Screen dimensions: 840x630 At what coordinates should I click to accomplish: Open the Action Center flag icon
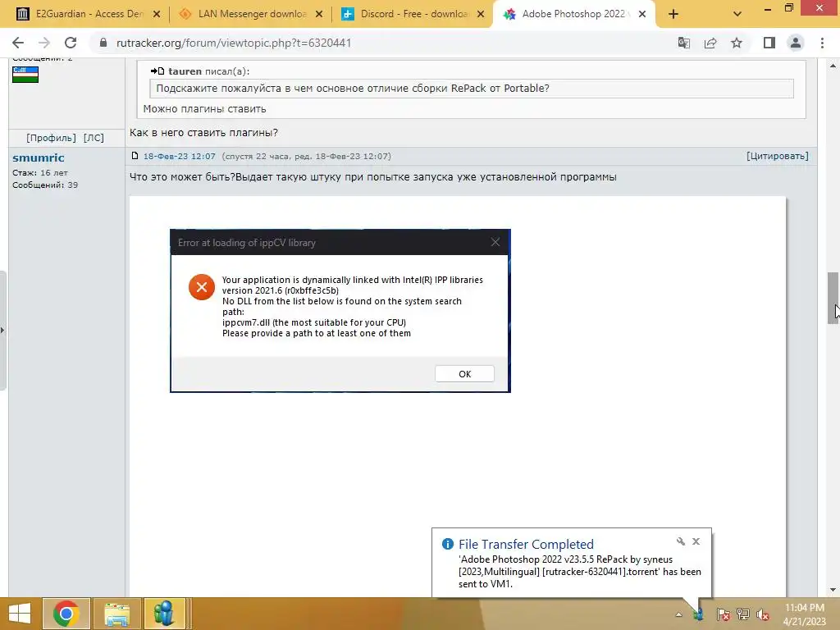[723, 614]
